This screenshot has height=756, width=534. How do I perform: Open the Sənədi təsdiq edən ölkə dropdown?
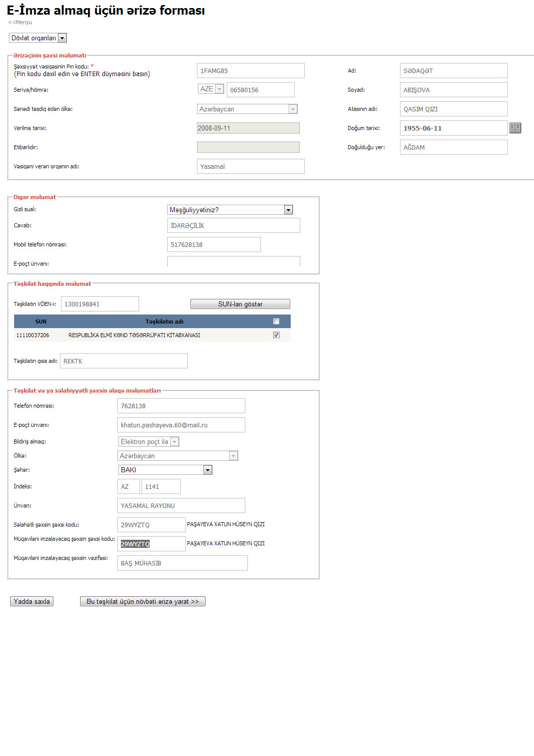(247, 109)
